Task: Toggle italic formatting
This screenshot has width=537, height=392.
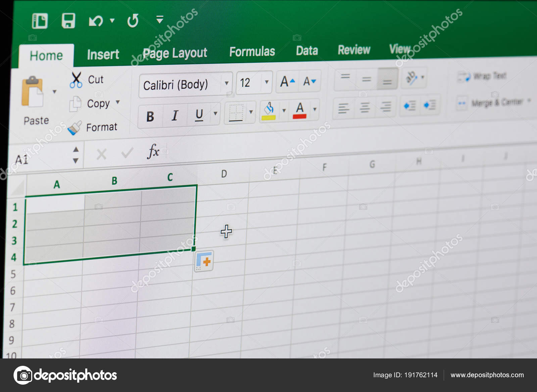Action: (175, 115)
